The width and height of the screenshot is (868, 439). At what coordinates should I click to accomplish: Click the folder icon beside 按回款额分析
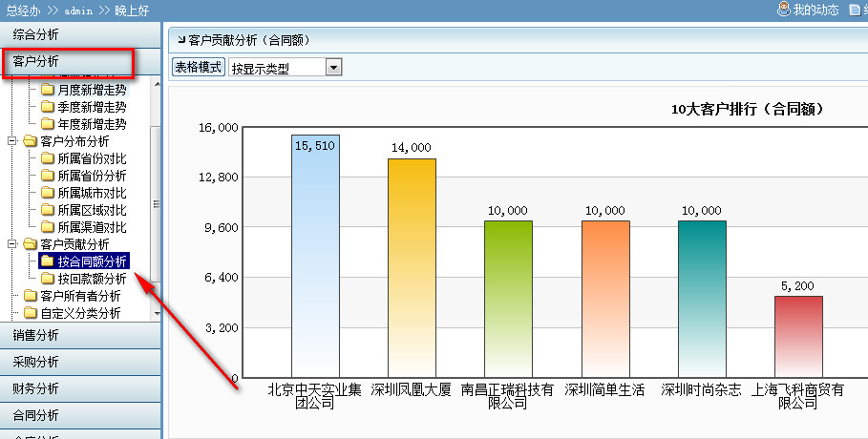[x=48, y=279]
